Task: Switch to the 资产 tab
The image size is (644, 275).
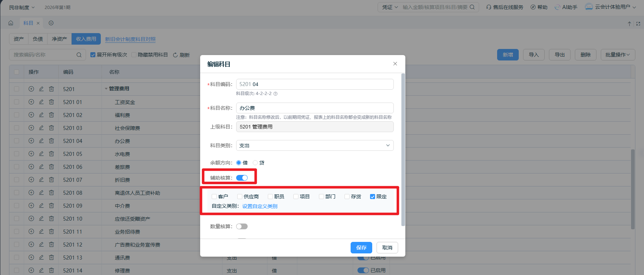Action: pos(19,39)
